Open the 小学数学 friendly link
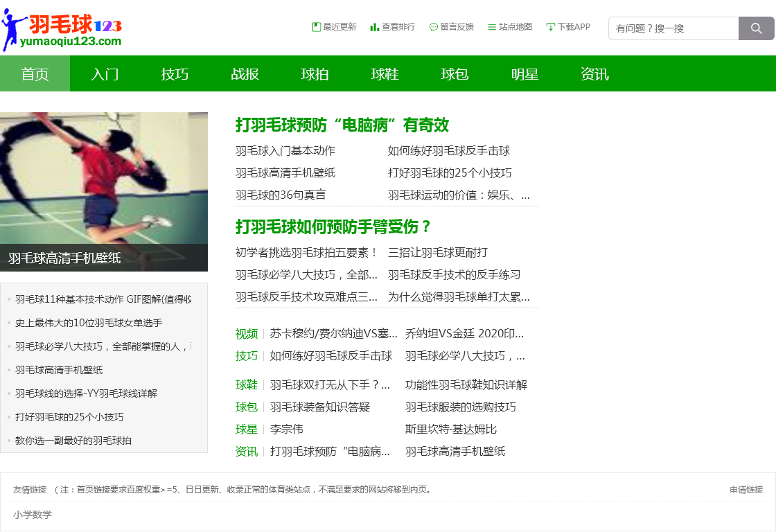 pos(33,515)
